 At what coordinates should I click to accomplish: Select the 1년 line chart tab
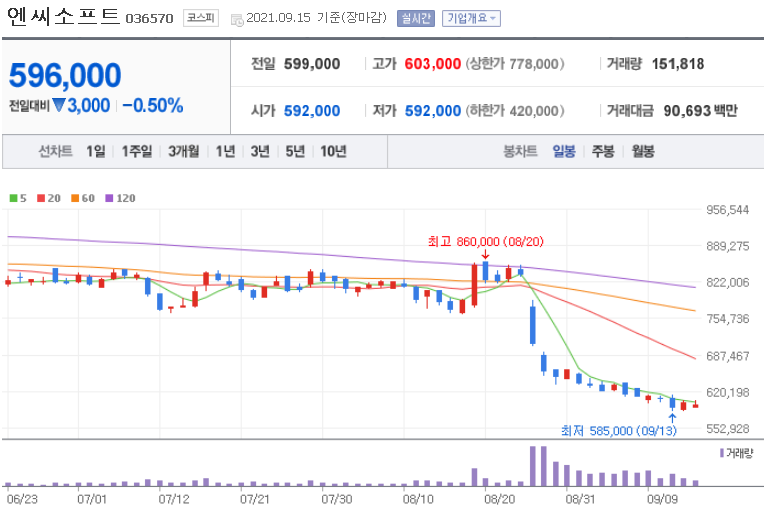[225, 152]
